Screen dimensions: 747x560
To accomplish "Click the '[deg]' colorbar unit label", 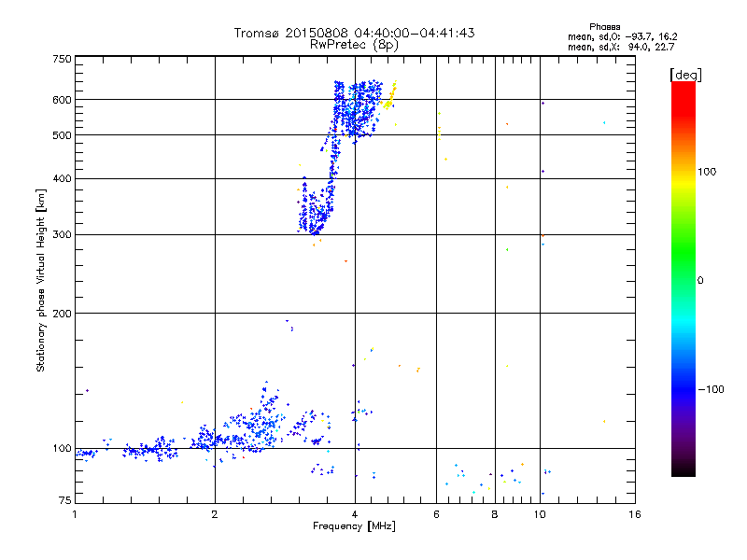I will point(685,75).
